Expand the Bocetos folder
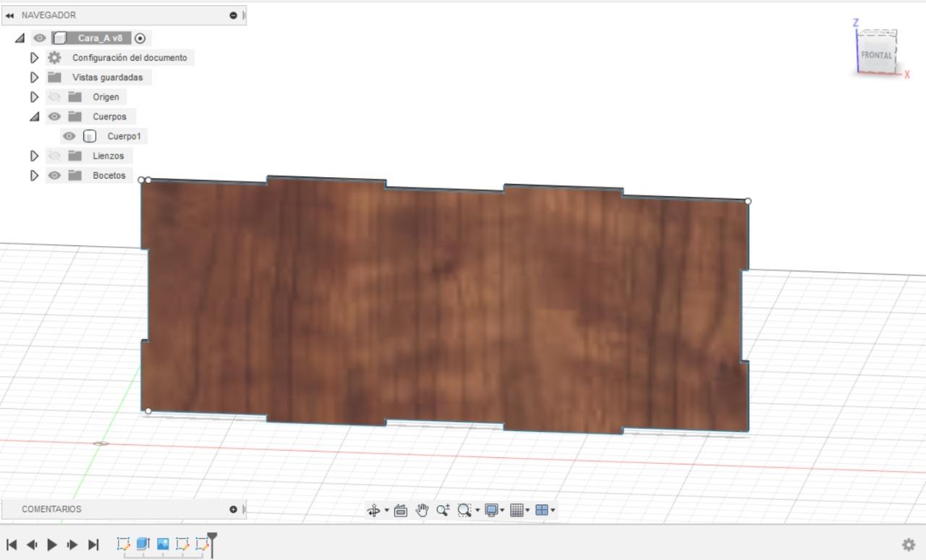 (x=34, y=175)
